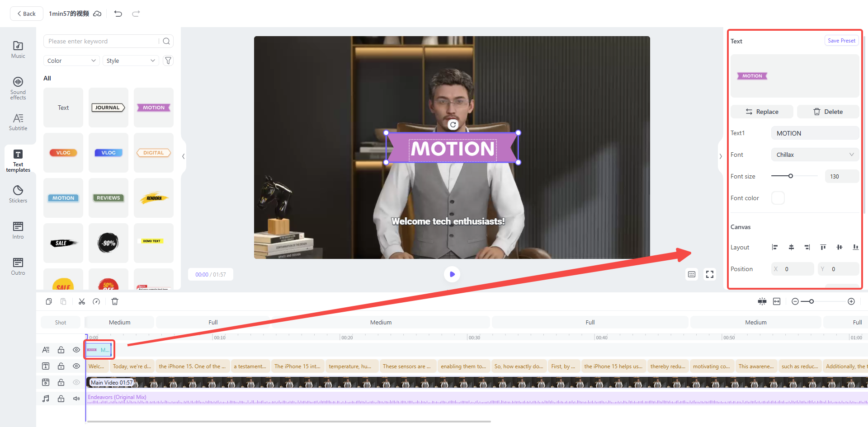The image size is (868, 427).
Task: Collapse the right properties panel
Action: coord(721,156)
